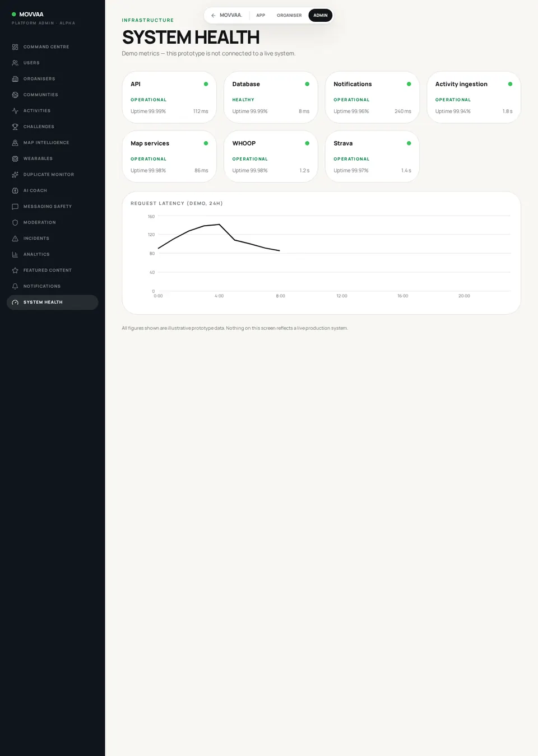The height and width of the screenshot is (756, 538).
Task: Click the SYSTEM HEALTH page heading
Action: click(191, 38)
